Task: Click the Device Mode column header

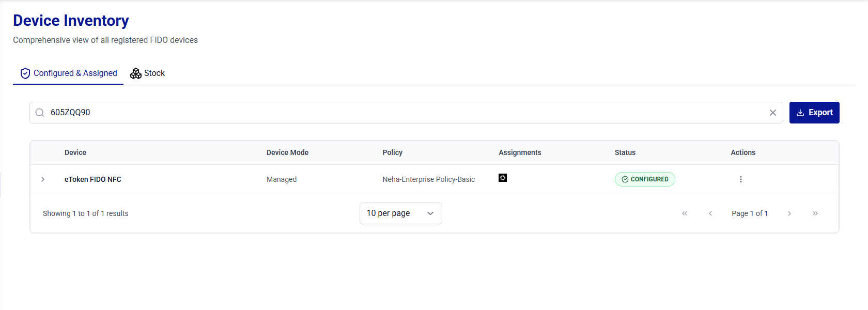Action: [x=287, y=152]
